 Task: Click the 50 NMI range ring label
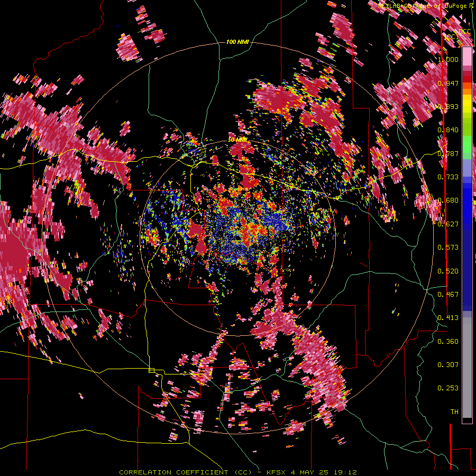237,140
